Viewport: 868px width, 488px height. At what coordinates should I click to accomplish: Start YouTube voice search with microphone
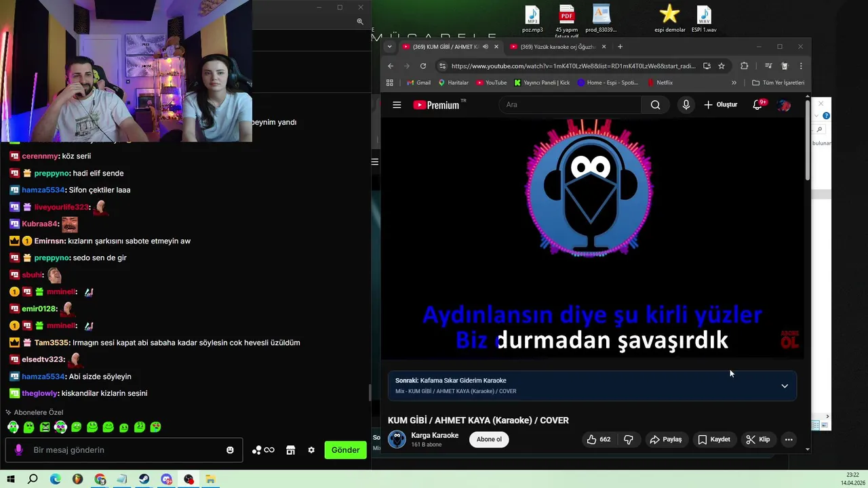tap(686, 105)
